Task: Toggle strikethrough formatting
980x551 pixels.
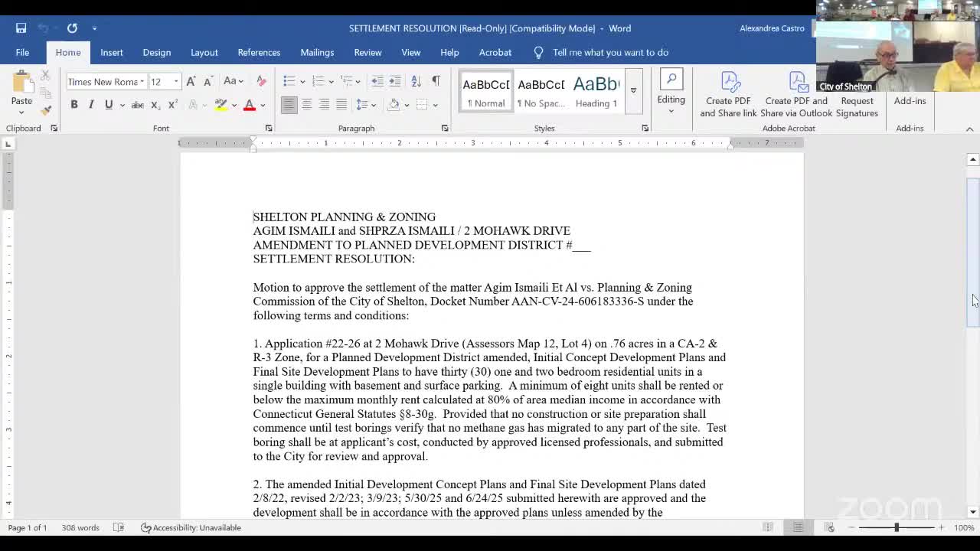Action: [x=138, y=105]
